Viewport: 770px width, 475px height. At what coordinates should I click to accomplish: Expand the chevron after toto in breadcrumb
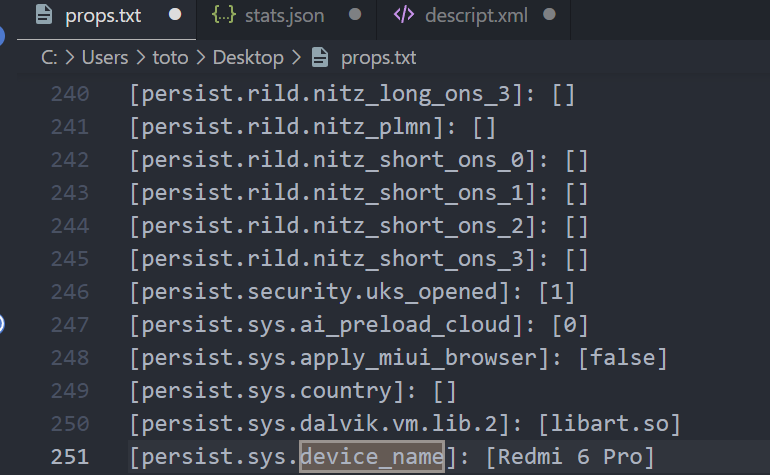point(200,58)
